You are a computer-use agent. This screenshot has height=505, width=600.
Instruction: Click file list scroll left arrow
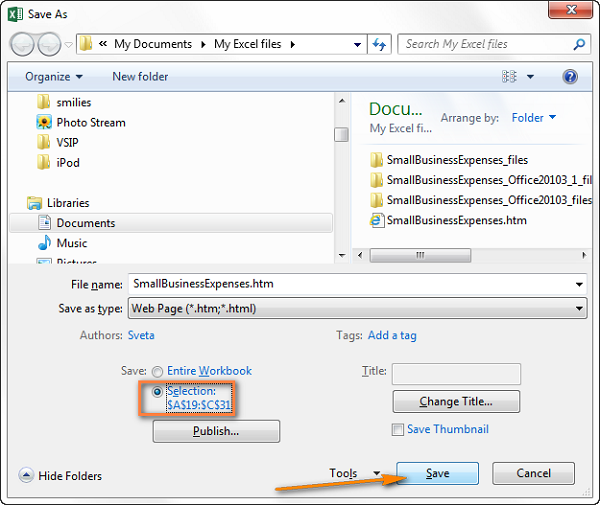click(x=360, y=255)
